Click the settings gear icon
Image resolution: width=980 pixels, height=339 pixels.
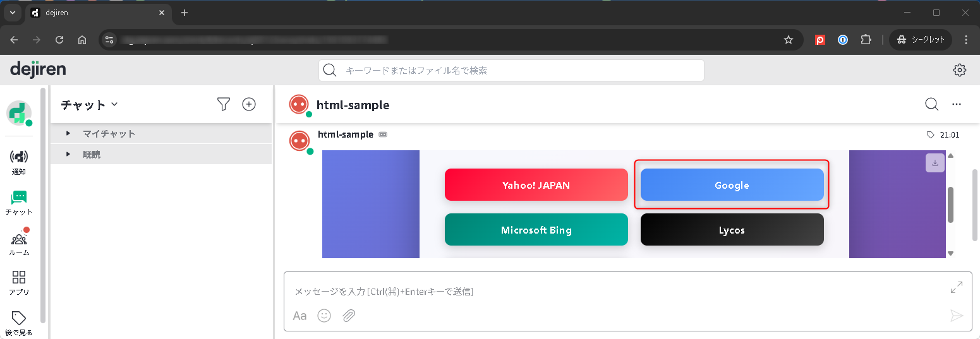959,70
